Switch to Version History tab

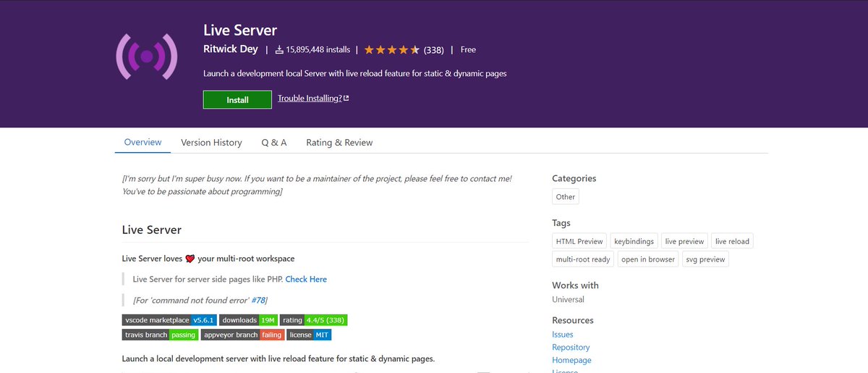point(211,143)
